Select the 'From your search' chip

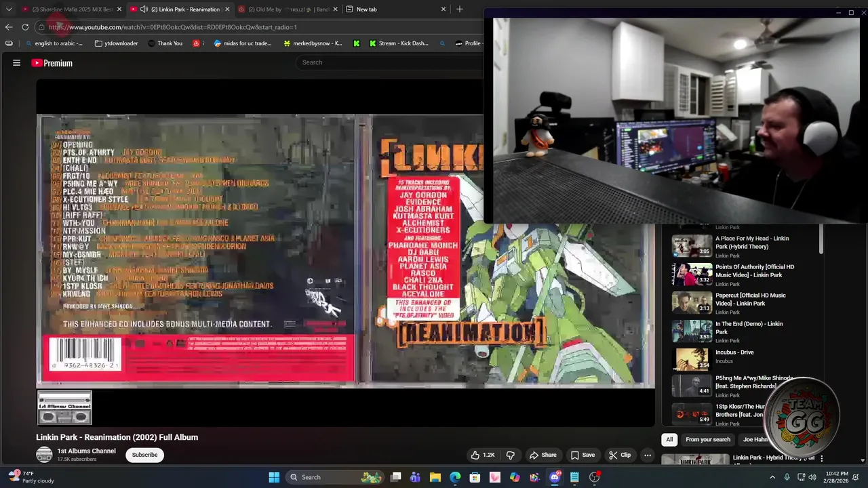[x=708, y=439]
